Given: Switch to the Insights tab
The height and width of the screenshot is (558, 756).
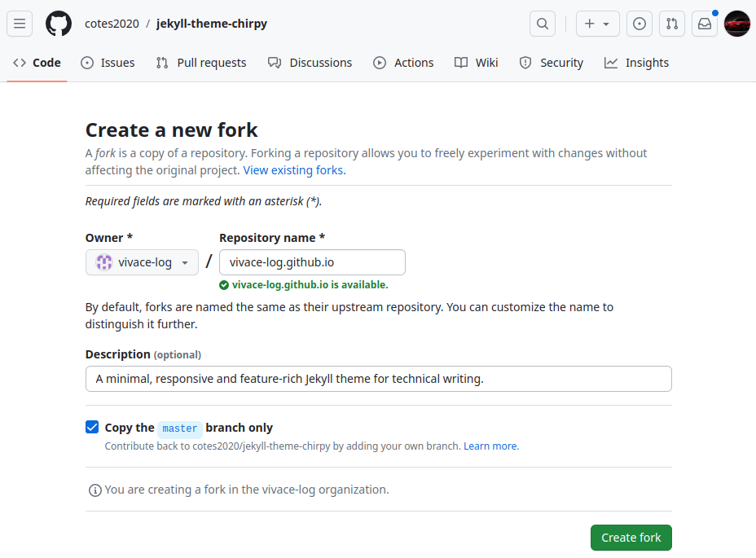Looking at the screenshot, I should [636, 63].
